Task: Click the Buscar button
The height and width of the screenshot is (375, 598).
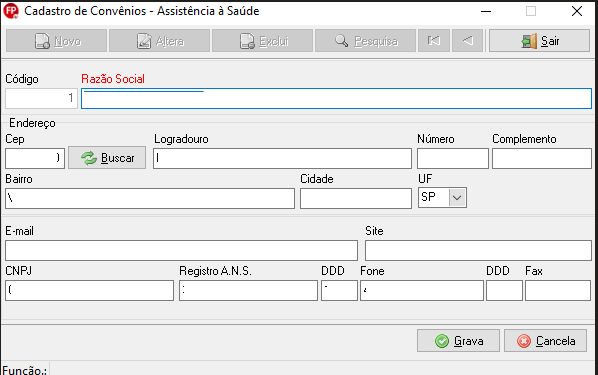Action: pos(107,158)
